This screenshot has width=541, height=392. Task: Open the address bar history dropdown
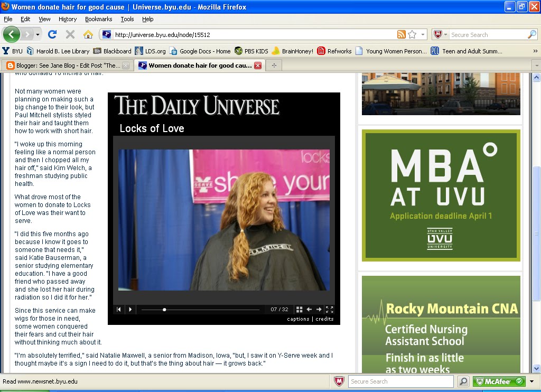(423, 34)
